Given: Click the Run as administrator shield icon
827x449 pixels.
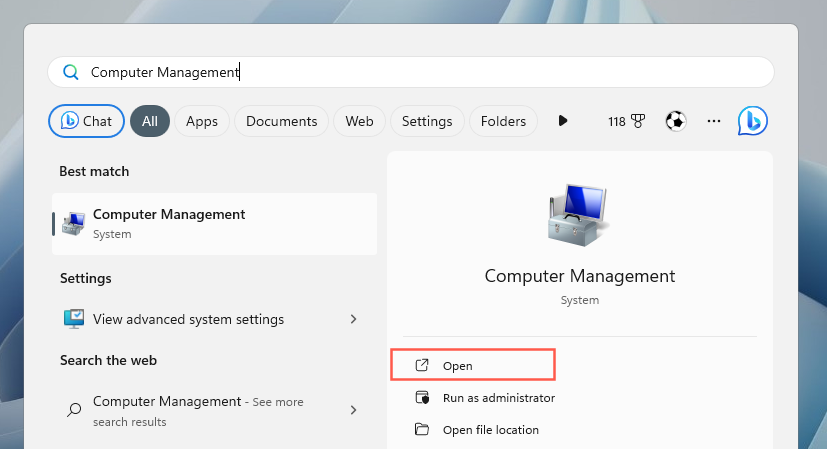Looking at the screenshot, I should (x=423, y=398).
